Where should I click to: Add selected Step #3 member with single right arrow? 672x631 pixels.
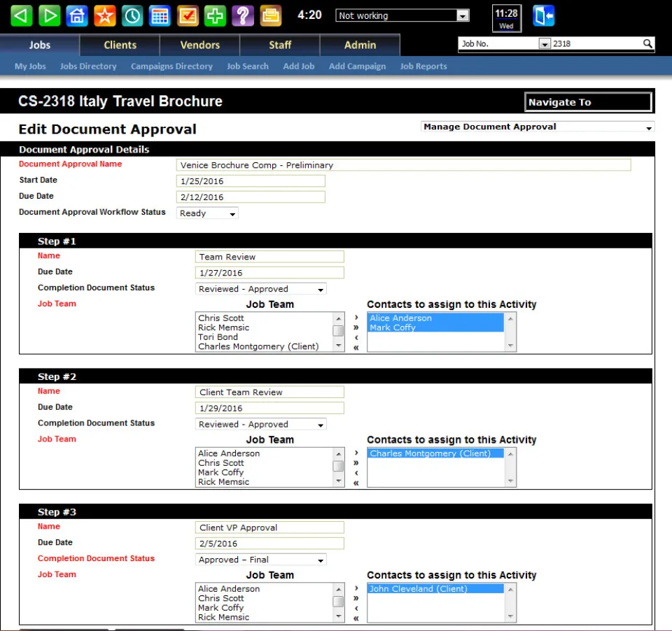pos(356,588)
